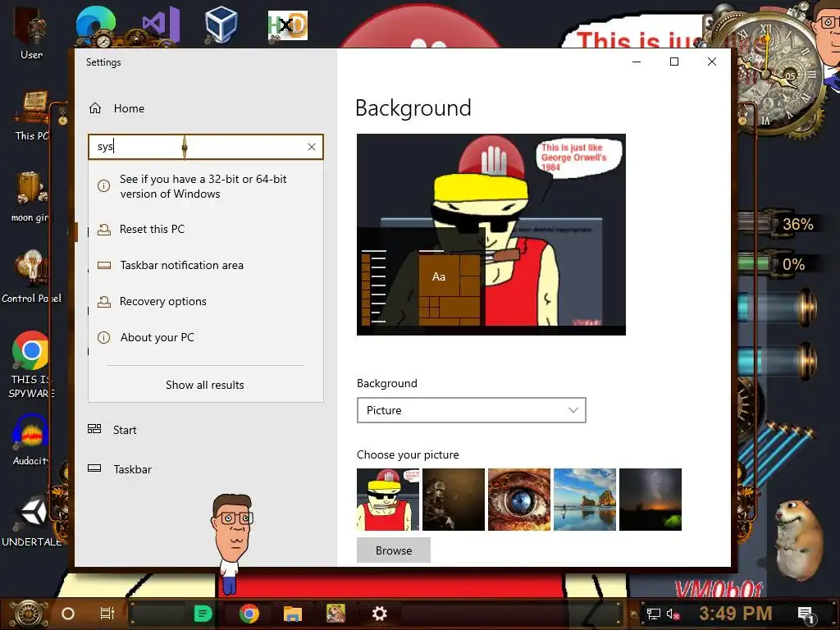
Task: Select the beach rock landscape thumbnail
Action: [x=585, y=500]
